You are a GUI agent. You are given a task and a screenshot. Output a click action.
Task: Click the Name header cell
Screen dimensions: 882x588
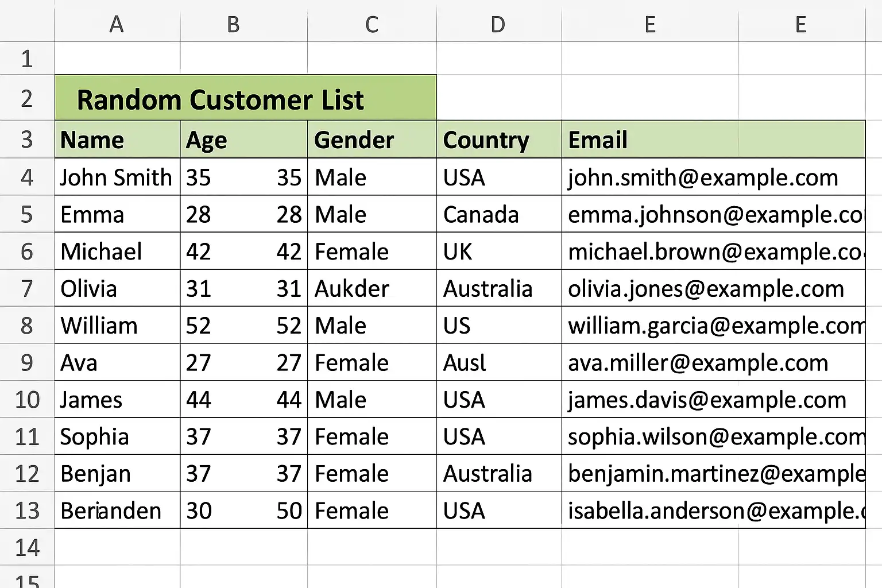(x=117, y=140)
